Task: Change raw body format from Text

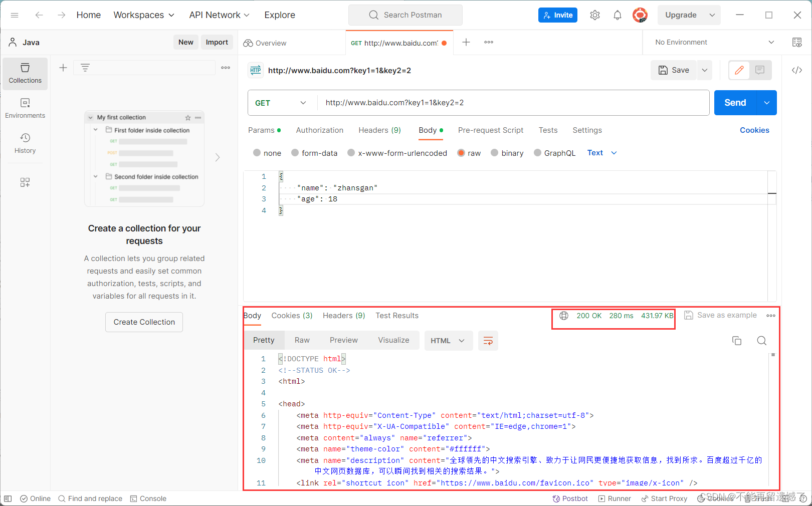Action: (x=602, y=153)
